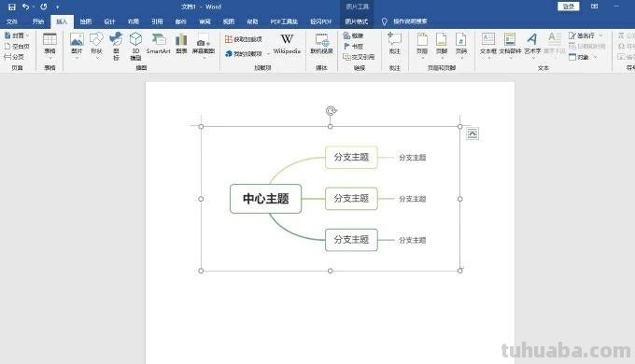Open the Layout Options button beside the picture
Image resolution: width=635 pixels, height=364 pixels.
[x=473, y=133]
